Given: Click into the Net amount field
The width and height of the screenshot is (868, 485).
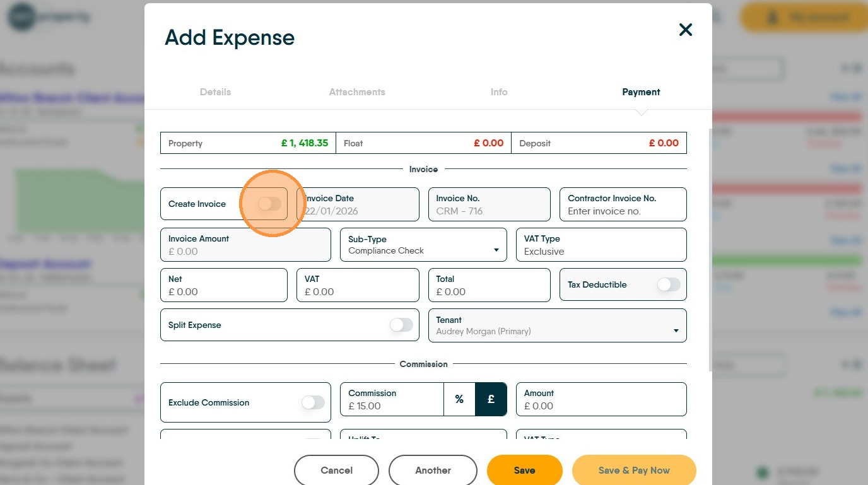Looking at the screenshot, I should pyautogui.click(x=224, y=292).
